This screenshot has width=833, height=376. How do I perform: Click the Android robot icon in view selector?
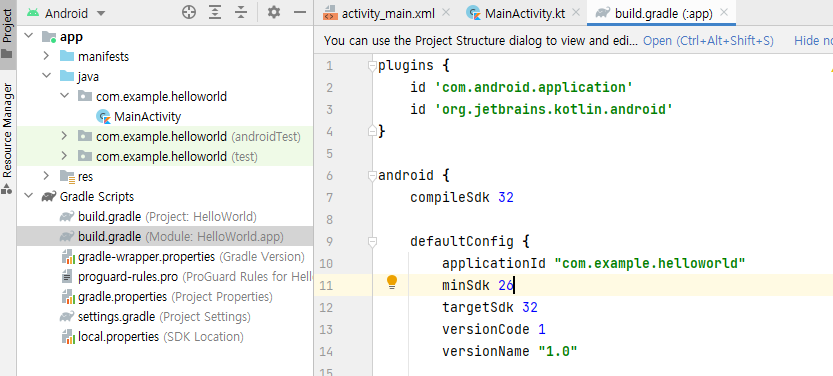point(33,13)
